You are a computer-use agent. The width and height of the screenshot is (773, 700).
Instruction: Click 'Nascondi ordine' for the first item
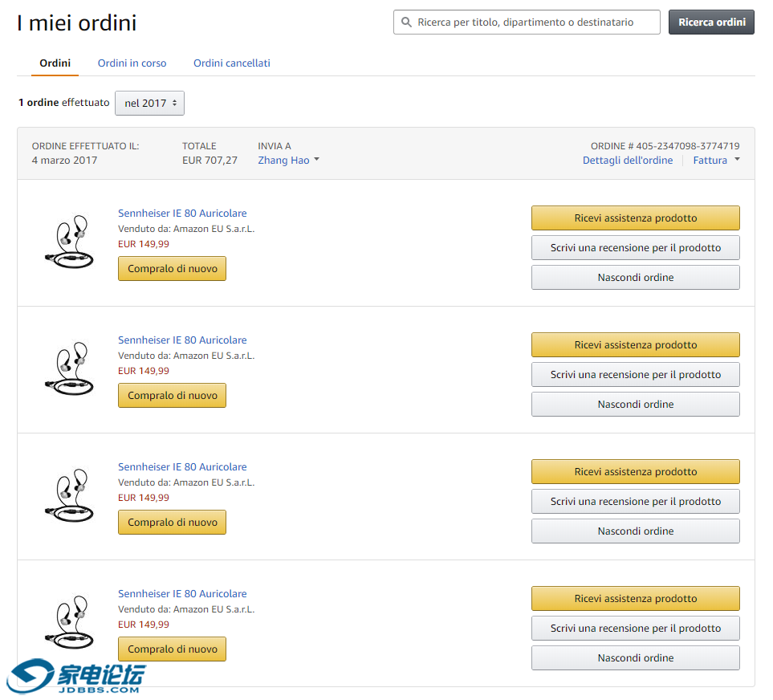pos(635,278)
